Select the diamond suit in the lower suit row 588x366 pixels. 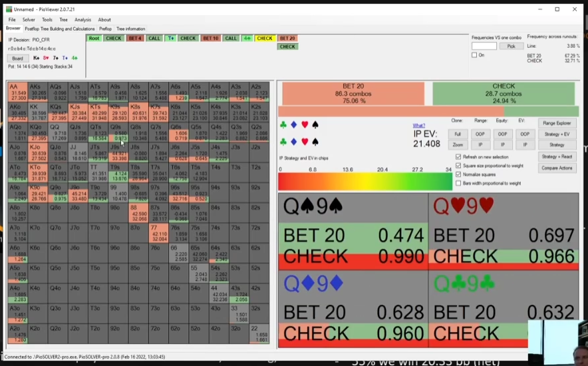[x=294, y=142]
